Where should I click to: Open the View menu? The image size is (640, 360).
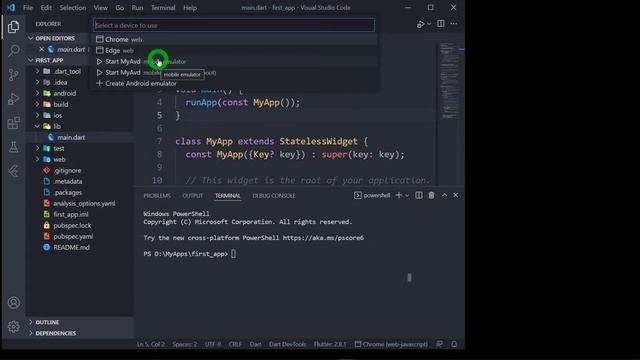click(100, 8)
